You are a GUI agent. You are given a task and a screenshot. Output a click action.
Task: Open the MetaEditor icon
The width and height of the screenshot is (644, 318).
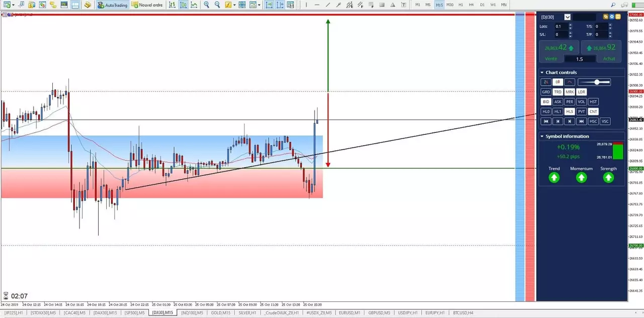pyautogui.click(x=88, y=5)
